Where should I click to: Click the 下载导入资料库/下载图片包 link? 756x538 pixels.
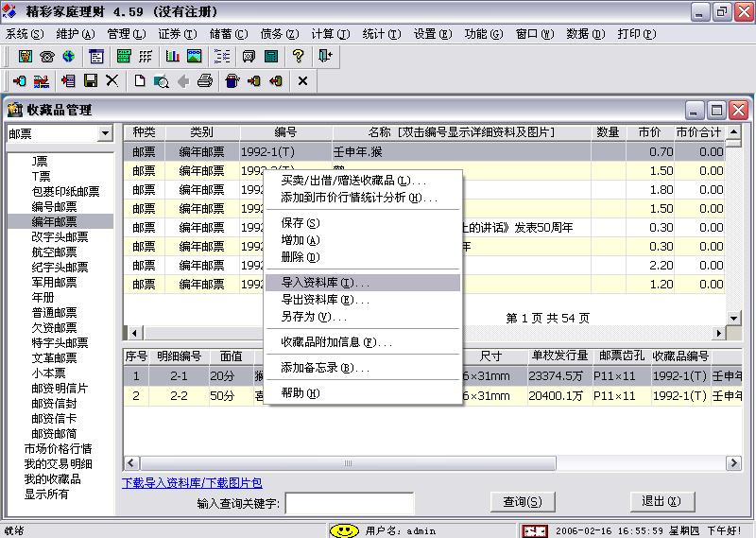pos(192,482)
